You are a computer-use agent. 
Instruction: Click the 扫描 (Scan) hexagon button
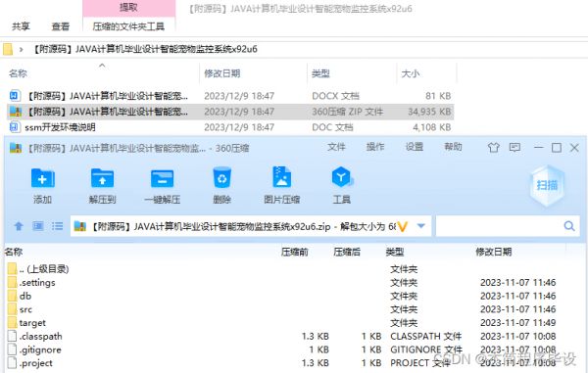pos(547,185)
